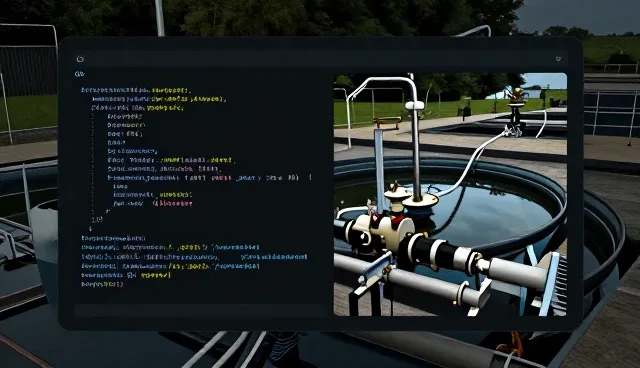Click the code brackets icon above the code
The width and height of the screenshot is (640, 368).
(80, 74)
